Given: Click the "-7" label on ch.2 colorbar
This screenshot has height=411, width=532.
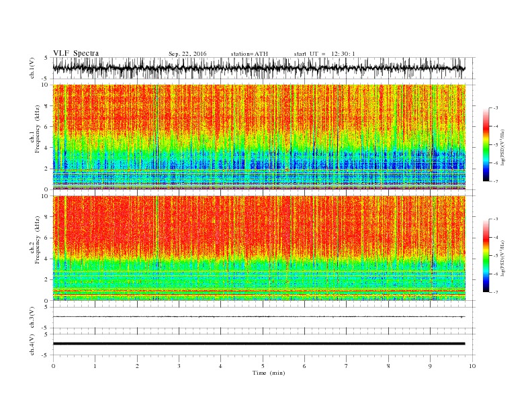Looking at the screenshot, I should 495,292.
